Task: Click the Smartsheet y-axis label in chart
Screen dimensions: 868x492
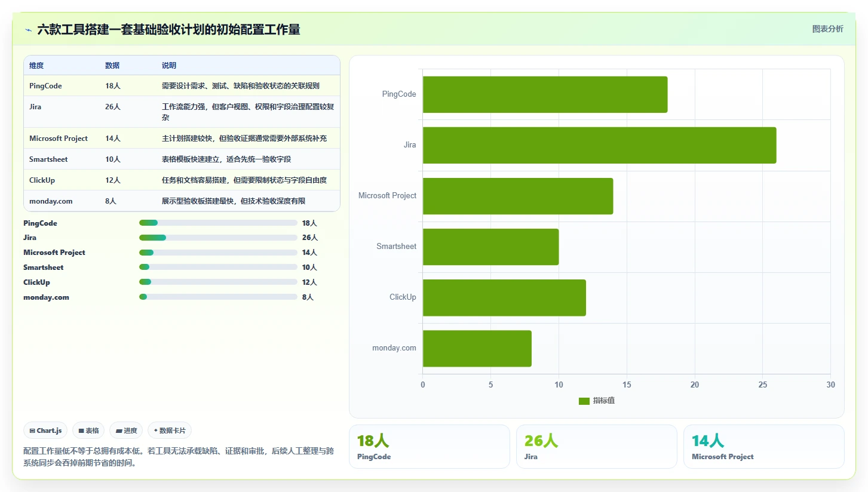Action: [397, 247]
